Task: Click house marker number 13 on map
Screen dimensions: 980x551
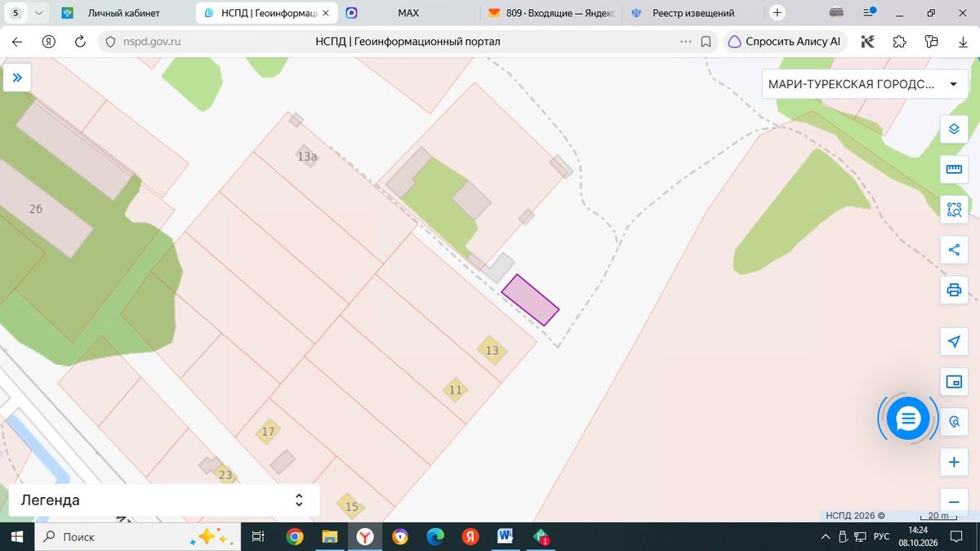Action: pos(492,351)
